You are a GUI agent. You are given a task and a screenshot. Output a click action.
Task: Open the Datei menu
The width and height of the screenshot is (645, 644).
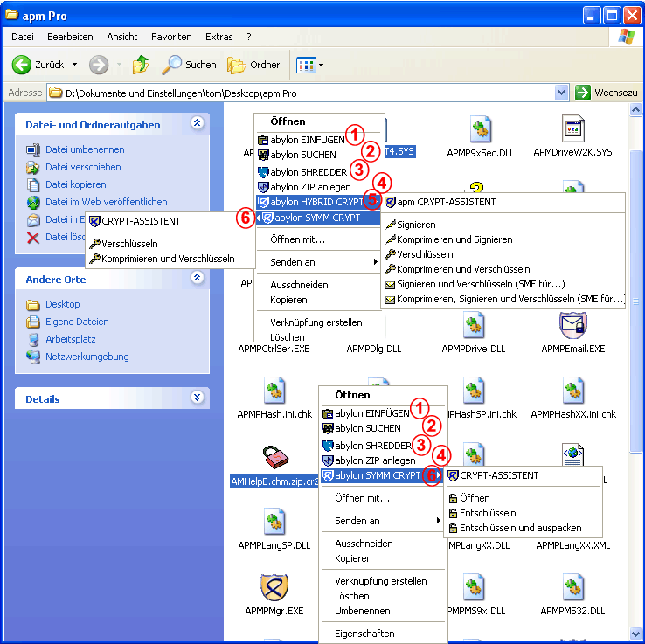coord(23,37)
